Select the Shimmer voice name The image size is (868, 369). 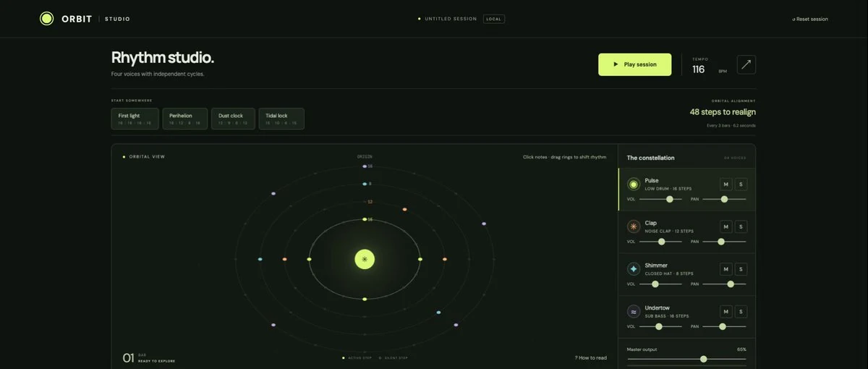(x=656, y=266)
